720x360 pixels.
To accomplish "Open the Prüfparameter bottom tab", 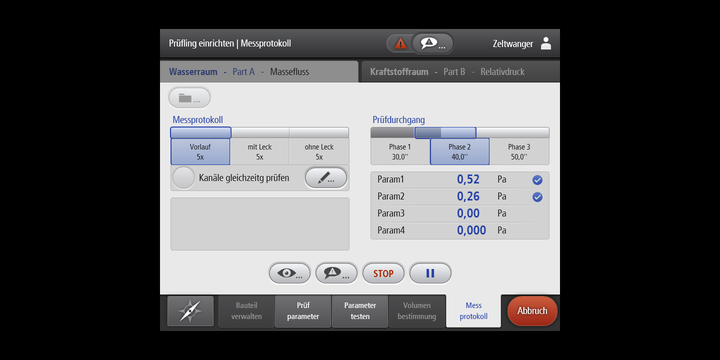I will pyautogui.click(x=303, y=311).
